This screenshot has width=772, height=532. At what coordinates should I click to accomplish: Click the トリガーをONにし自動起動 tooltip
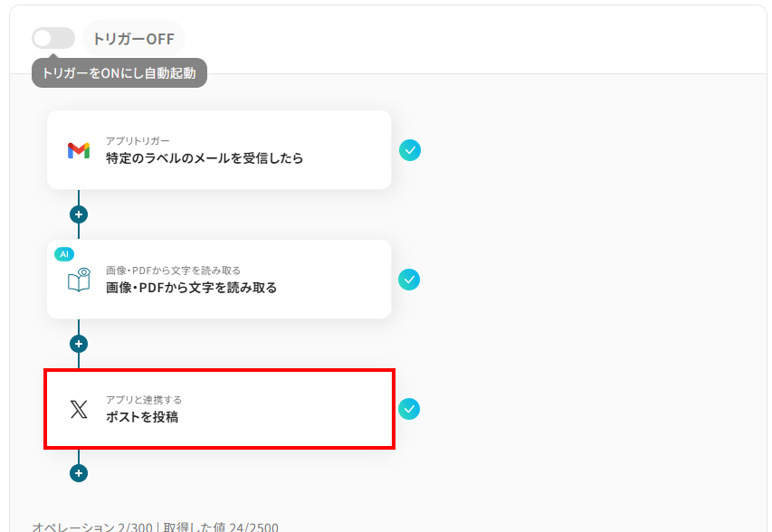pyautogui.click(x=119, y=73)
